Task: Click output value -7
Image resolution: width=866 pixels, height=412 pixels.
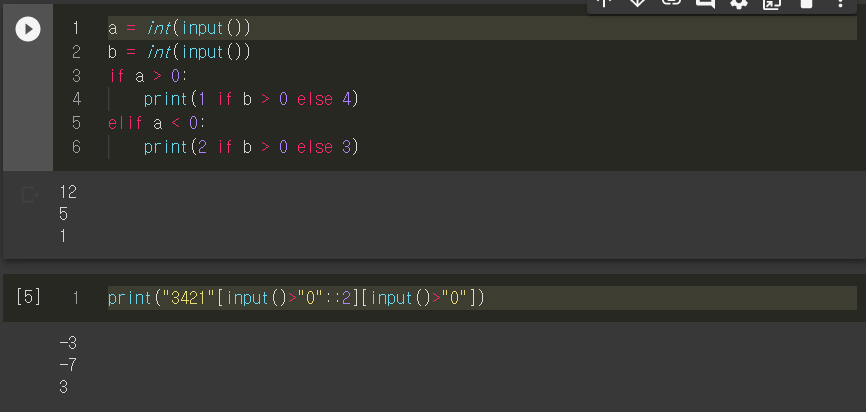Action: [x=68, y=365]
